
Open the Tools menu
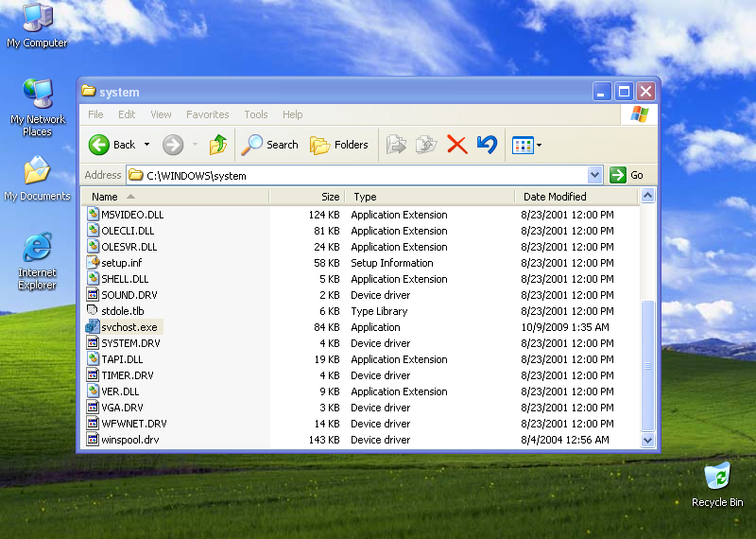click(256, 114)
